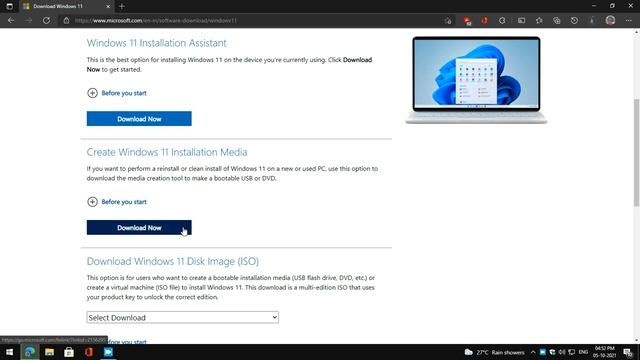The width and height of the screenshot is (640, 360).
Task: Open Collections in Edge toolbar
Action: pos(557,20)
